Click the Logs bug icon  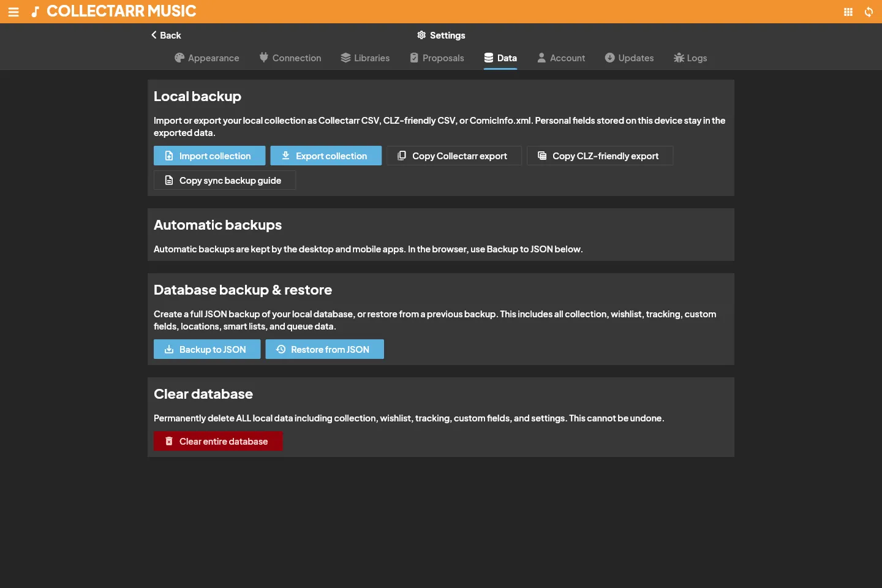pos(679,58)
